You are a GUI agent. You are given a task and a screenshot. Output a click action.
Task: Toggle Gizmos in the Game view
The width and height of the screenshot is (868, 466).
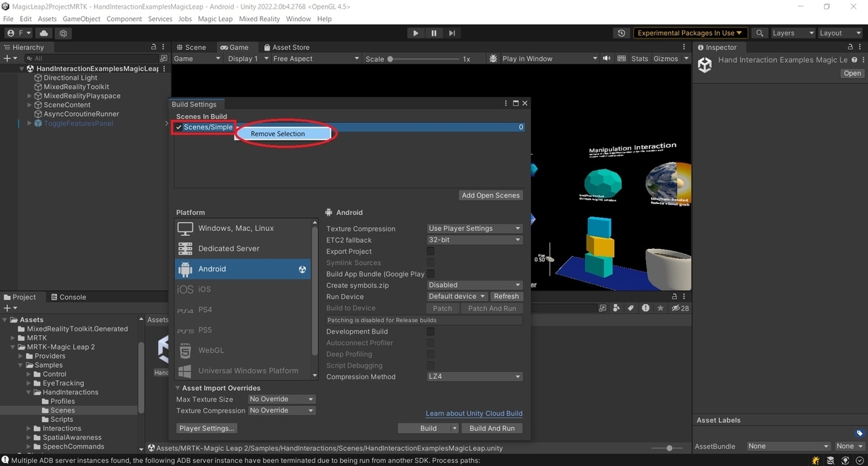(665, 59)
